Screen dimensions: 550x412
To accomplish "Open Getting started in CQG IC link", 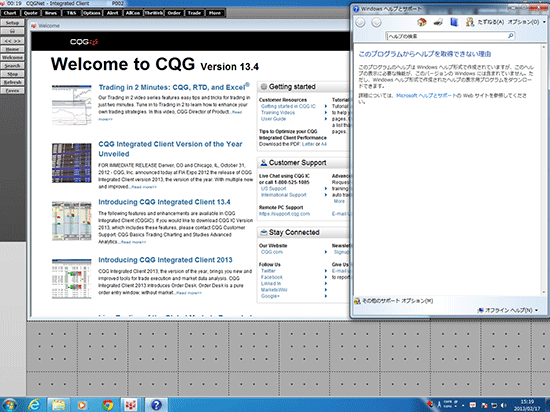I will click(x=288, y=106).
